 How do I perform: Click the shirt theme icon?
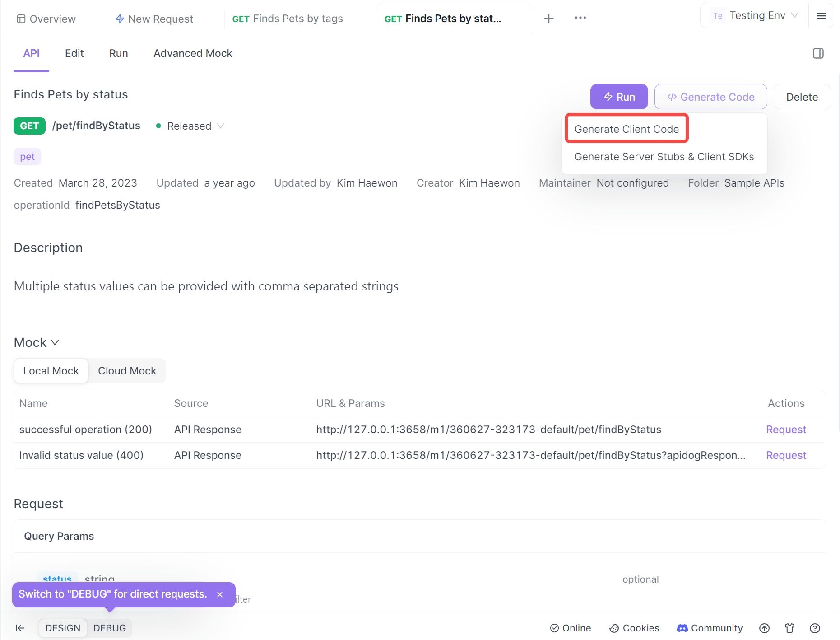789,628
